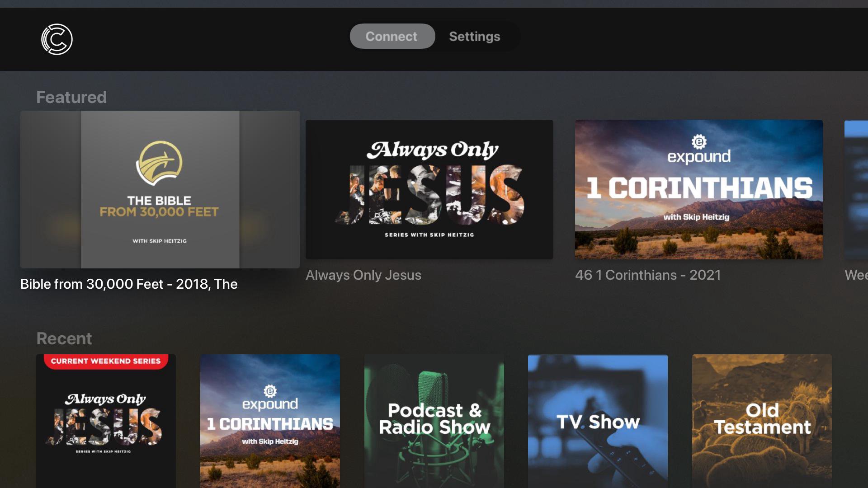Click 'Bible from 30,000 Feet - 2018' caption
The image size is (868, 488).
point(129,284)
